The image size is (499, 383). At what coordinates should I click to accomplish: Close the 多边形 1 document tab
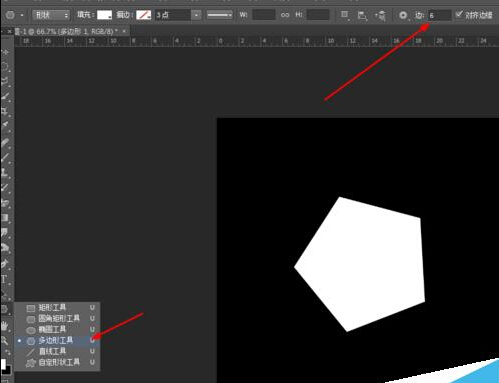[124, 31]
